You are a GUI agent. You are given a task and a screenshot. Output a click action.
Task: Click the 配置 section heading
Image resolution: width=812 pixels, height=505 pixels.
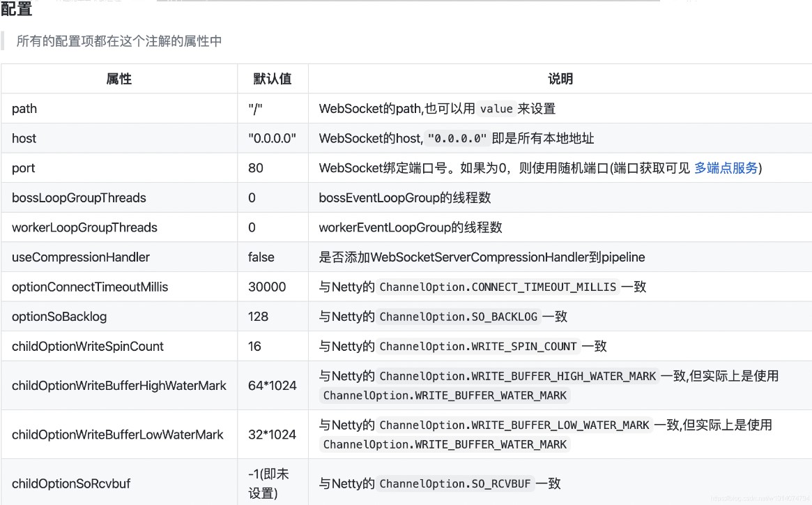[x=17, y=10]
